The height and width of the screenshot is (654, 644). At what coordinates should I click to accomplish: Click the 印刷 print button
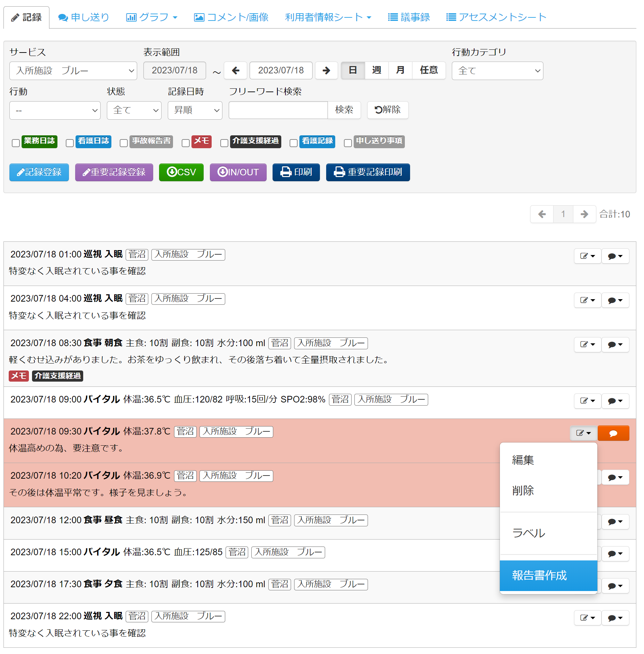296,172
